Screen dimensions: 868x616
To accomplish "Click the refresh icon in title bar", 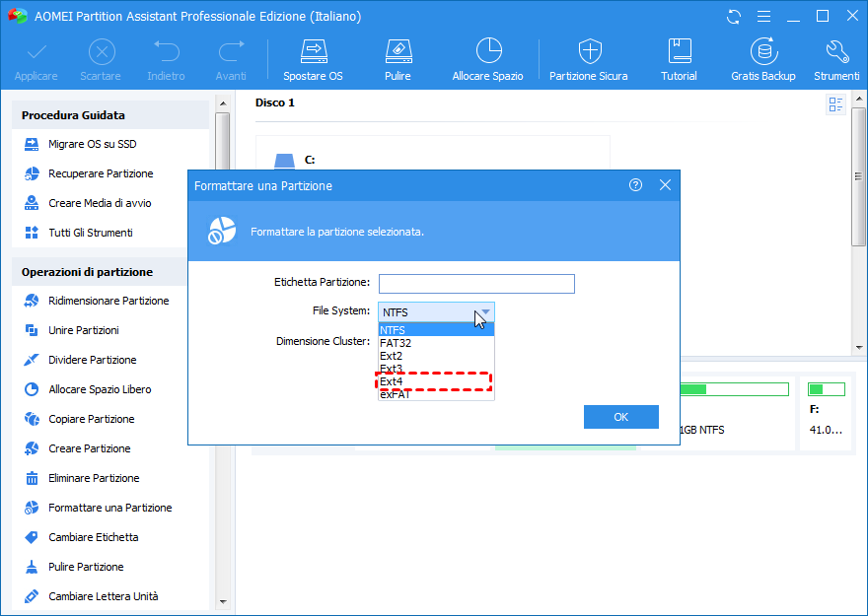I will pyautogui.click(x=734, y=17).
